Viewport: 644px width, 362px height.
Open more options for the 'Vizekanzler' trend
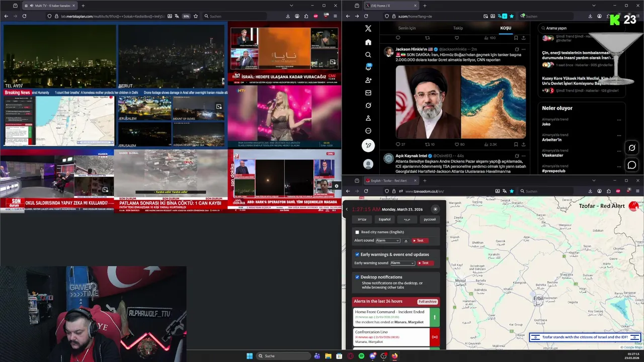click(619, 151)
